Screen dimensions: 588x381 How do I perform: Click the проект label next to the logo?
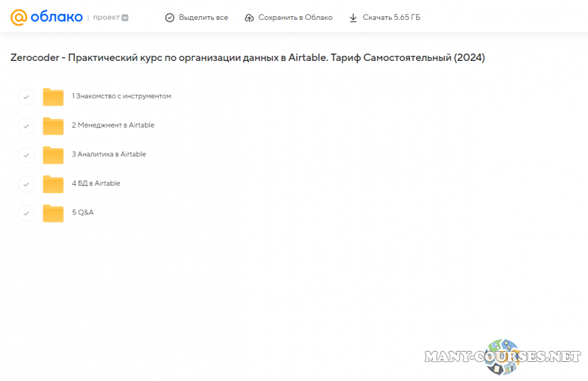(106, 18)
